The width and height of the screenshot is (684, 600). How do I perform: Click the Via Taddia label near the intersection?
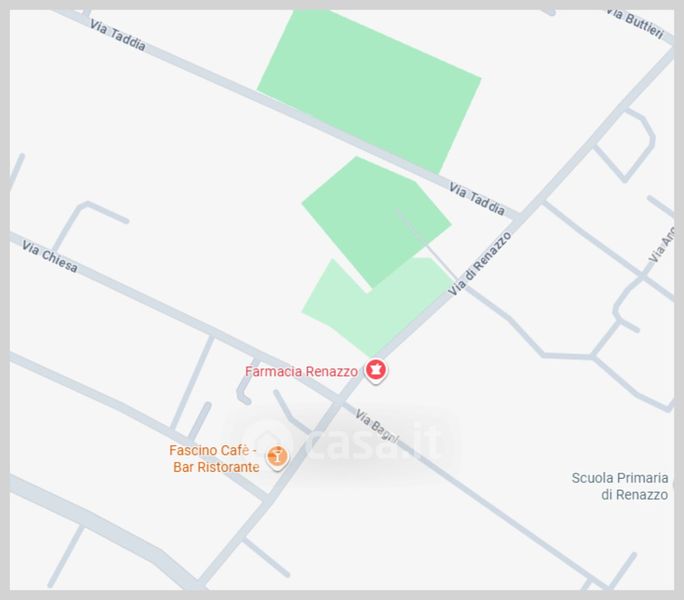click(477, 199)
